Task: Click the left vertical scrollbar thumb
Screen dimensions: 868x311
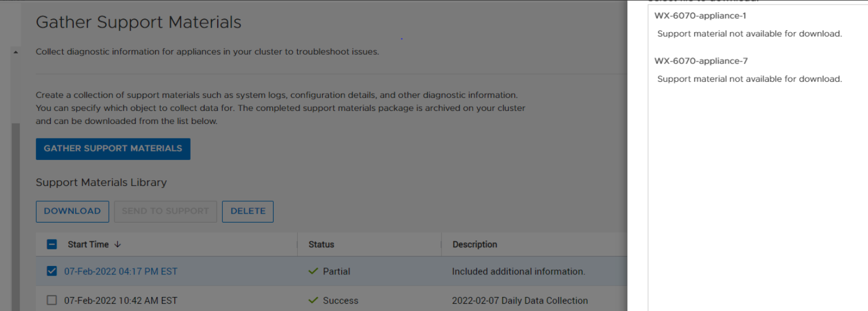Action: [x=16, y=214]
